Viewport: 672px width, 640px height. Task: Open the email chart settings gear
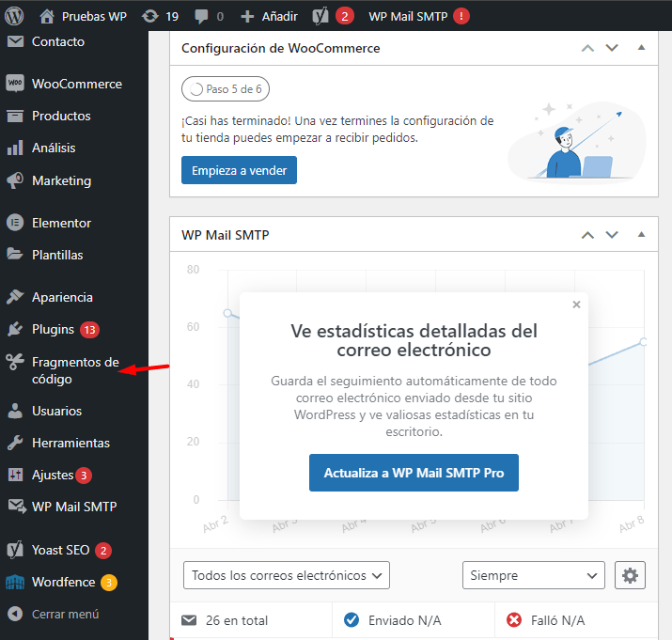click(630, 575)
